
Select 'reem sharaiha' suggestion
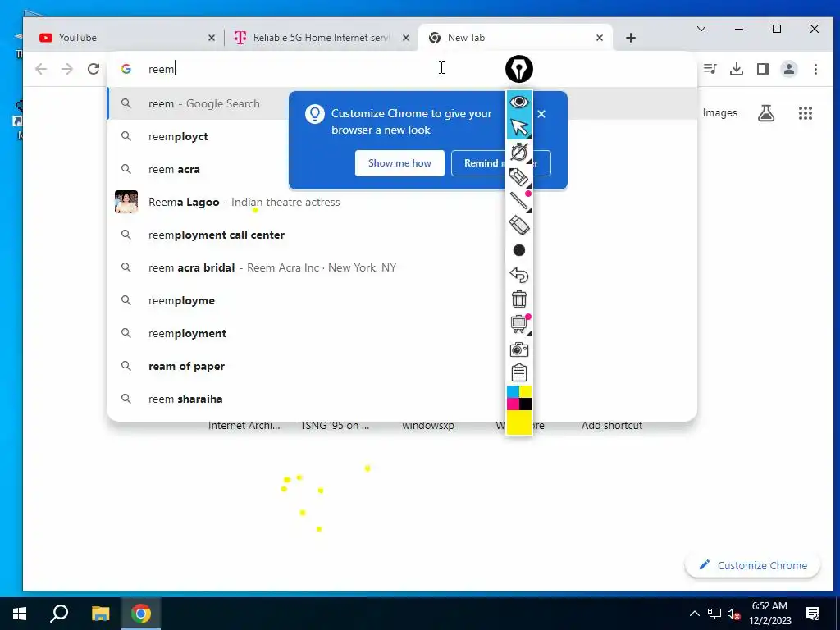402,399
